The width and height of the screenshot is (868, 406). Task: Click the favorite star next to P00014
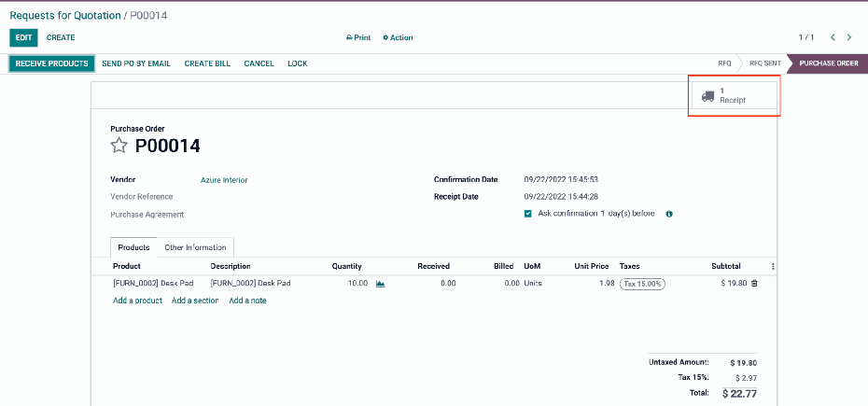[119, 146]
